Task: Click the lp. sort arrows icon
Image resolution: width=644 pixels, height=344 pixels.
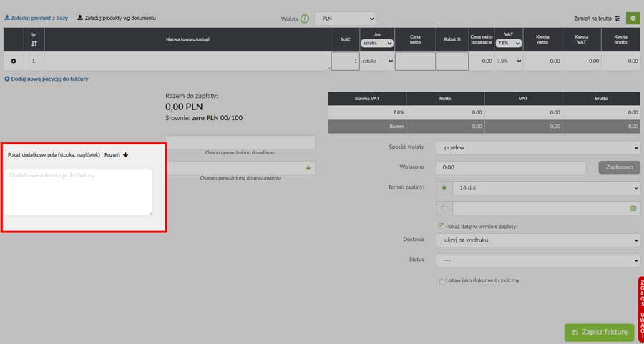Action: pos(34,43)
